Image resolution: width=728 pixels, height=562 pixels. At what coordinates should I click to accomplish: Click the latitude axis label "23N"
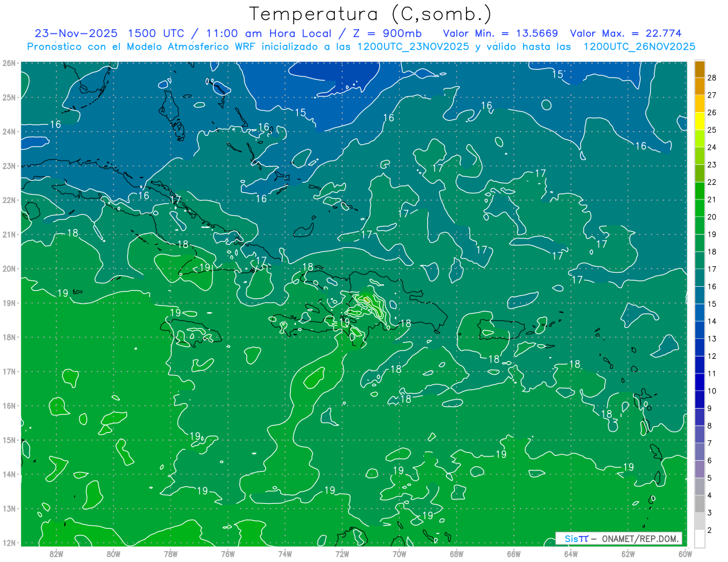pyautogui.click(x=9, y=166)
